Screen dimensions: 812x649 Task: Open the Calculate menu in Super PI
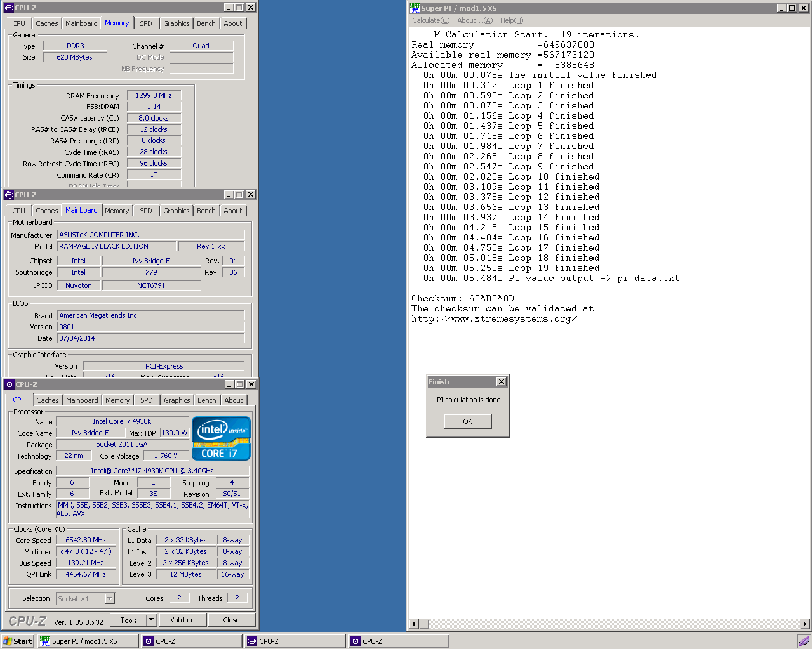(x=430, y=20)
